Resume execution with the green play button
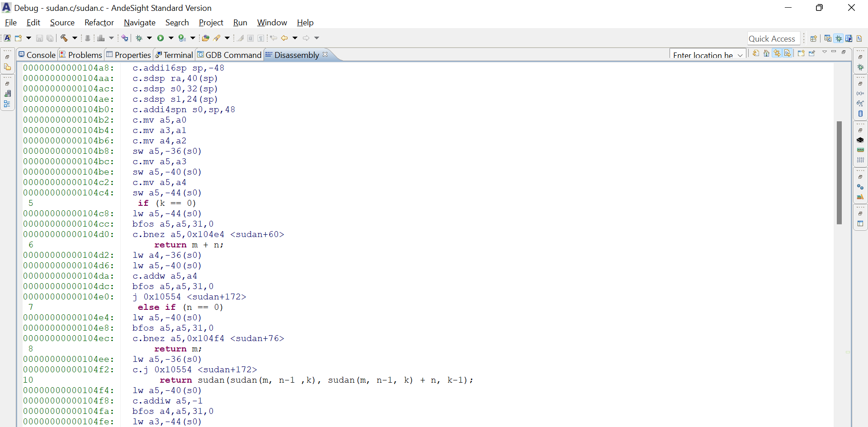 pos(160,38)
